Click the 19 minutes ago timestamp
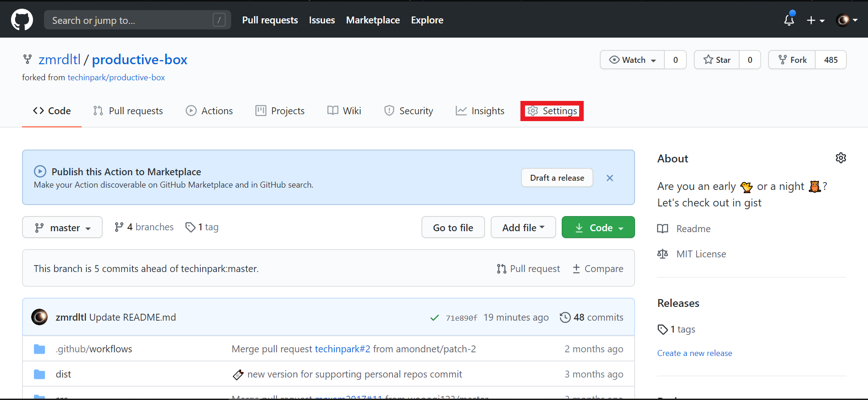 coord(516,317)
